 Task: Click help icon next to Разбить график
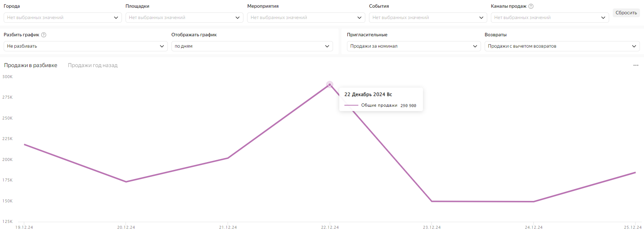click(44, 35)
